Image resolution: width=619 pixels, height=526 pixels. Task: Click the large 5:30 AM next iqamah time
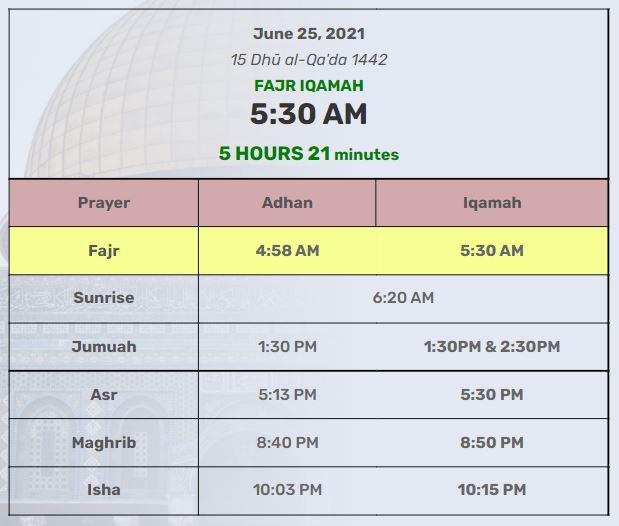[309, 114]
